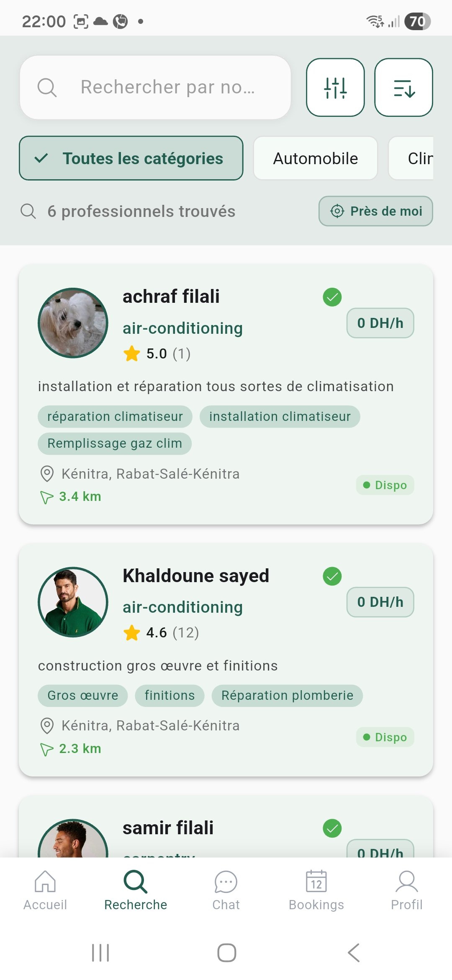Screen dimensions: 452x980
Task: Click the 0 DH/h price badge for achraf filali
Action: 380,323
